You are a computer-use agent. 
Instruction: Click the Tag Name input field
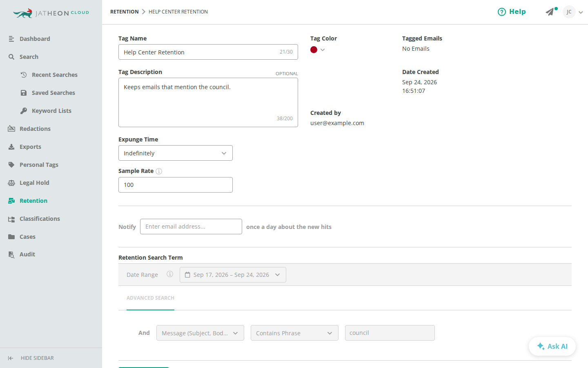coord(208,52)
